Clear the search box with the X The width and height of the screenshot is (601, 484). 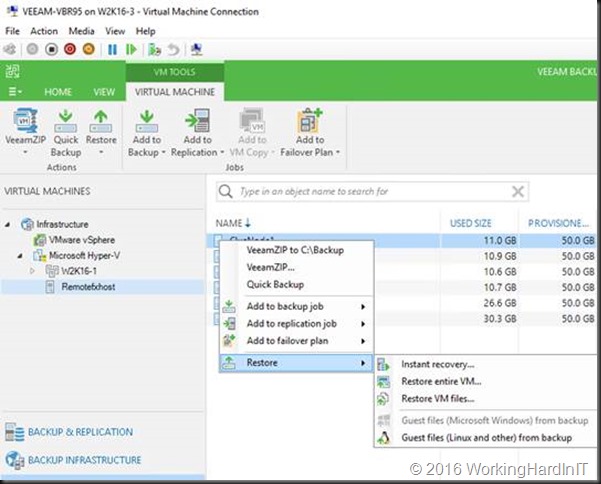point(518,191)
